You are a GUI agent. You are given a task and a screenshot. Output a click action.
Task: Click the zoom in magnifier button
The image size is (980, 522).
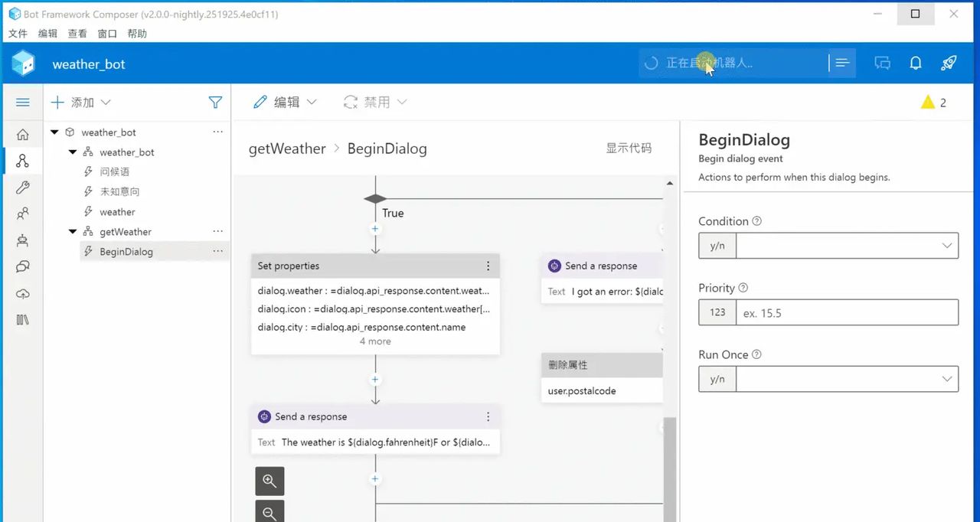click(x=269, y=481)
